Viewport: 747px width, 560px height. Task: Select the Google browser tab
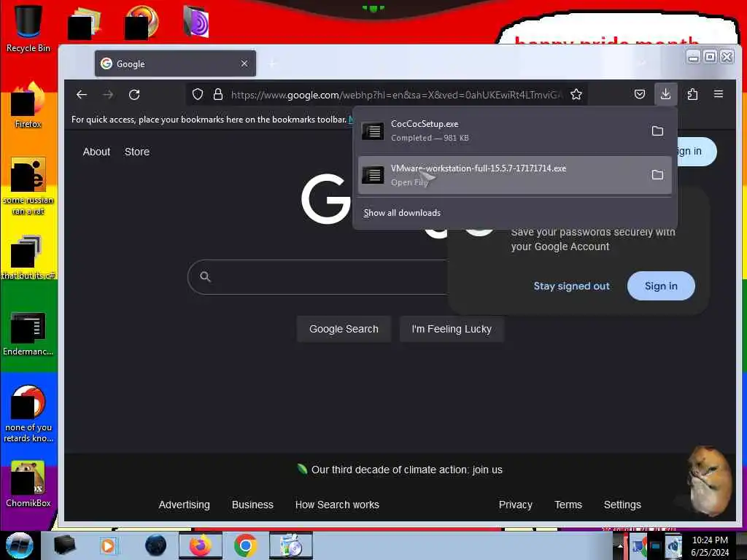tap(175, 63)
